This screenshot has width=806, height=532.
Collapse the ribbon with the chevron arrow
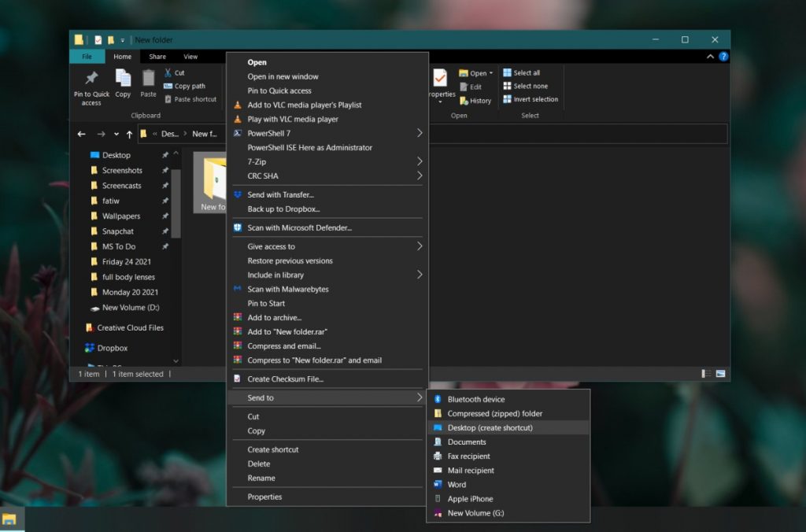coord(711,56)
